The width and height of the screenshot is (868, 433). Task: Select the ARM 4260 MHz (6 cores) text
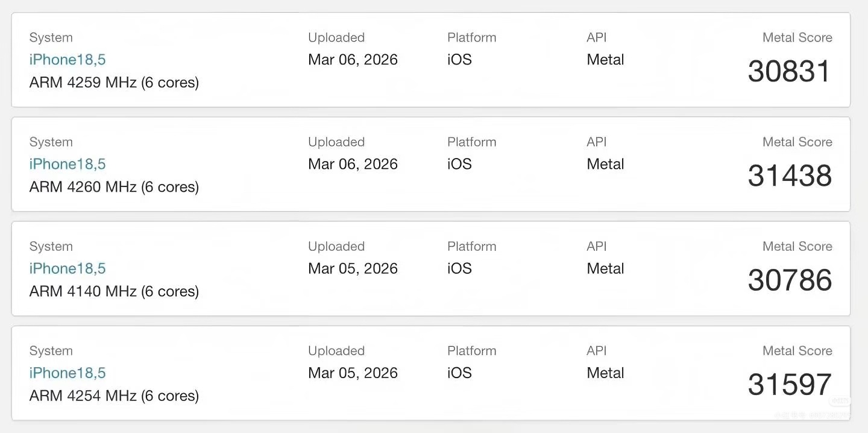coord(114,186)
